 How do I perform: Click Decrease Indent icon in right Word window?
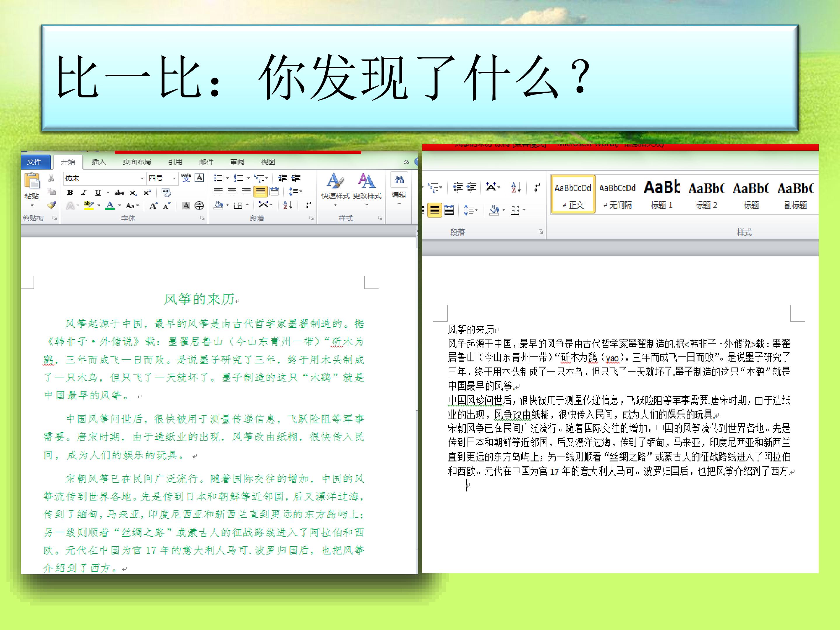tap(458, 188)
